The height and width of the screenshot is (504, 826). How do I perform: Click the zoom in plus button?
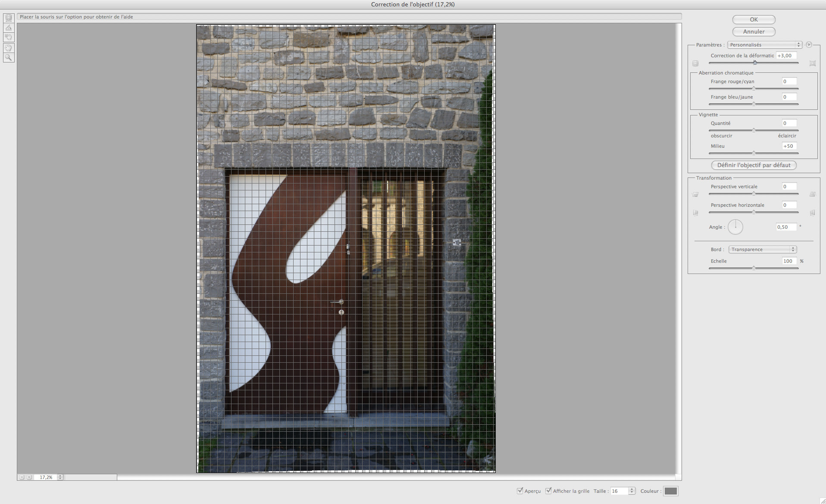pos(29,477)
